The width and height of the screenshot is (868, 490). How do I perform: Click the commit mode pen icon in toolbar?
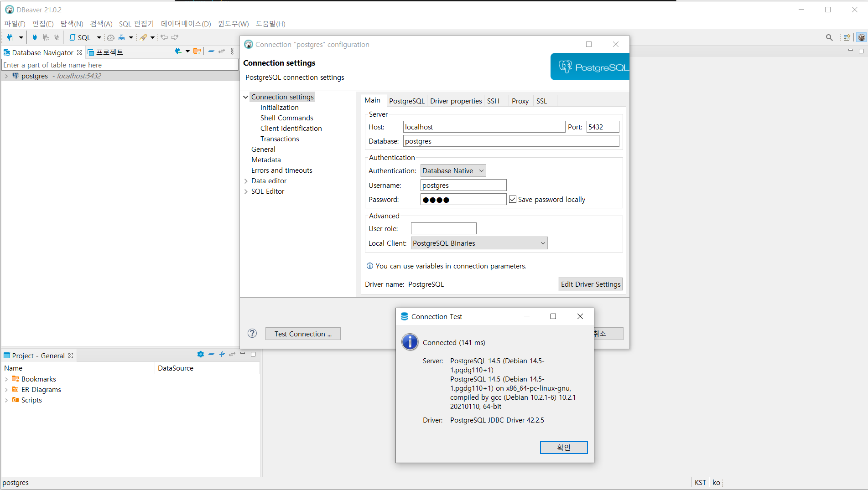pos(143,37)
